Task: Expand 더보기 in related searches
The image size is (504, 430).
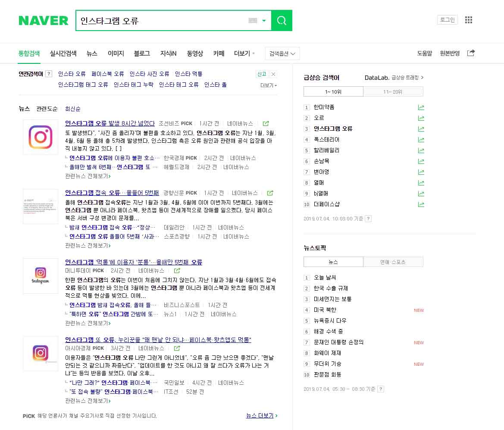Action: coord(269,85)
